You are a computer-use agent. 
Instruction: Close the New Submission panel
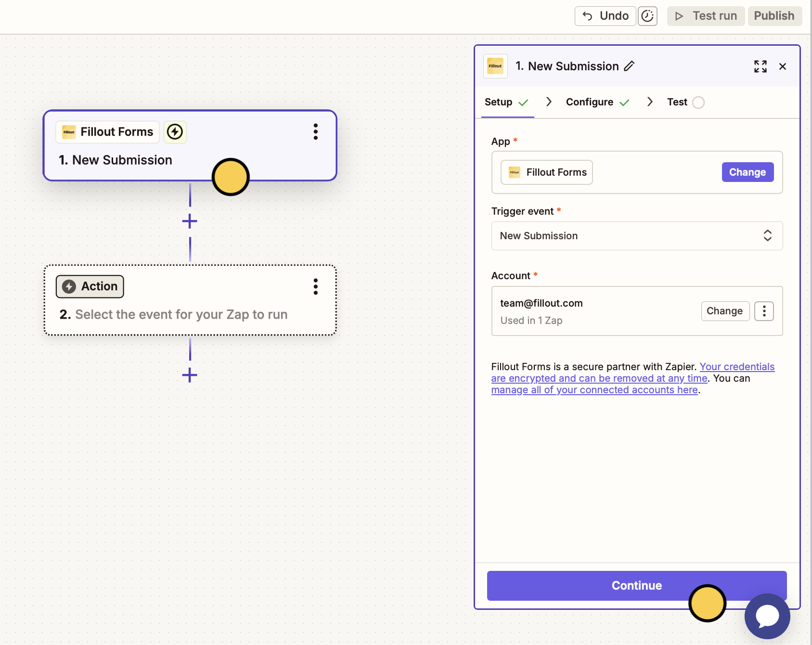783,66
